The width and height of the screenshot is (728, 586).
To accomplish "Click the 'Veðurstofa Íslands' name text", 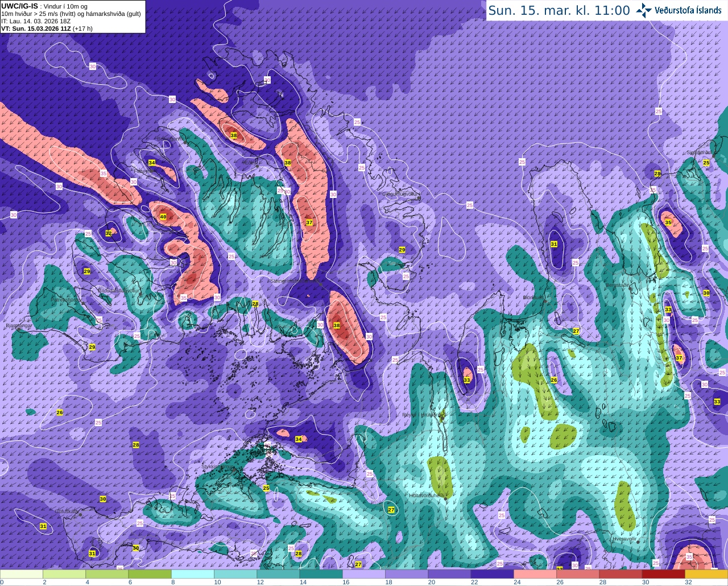I will pyautogui.click(x=688, y=10).
